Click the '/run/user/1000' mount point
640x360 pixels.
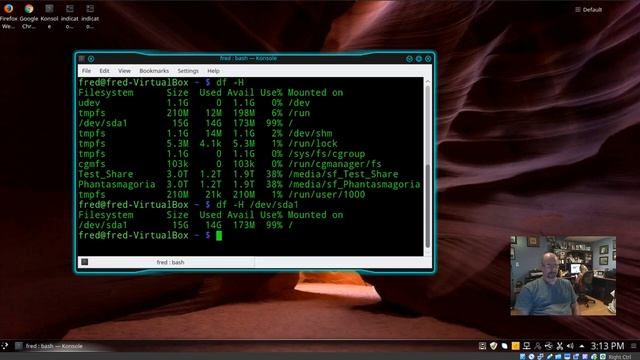click(327, 195)
